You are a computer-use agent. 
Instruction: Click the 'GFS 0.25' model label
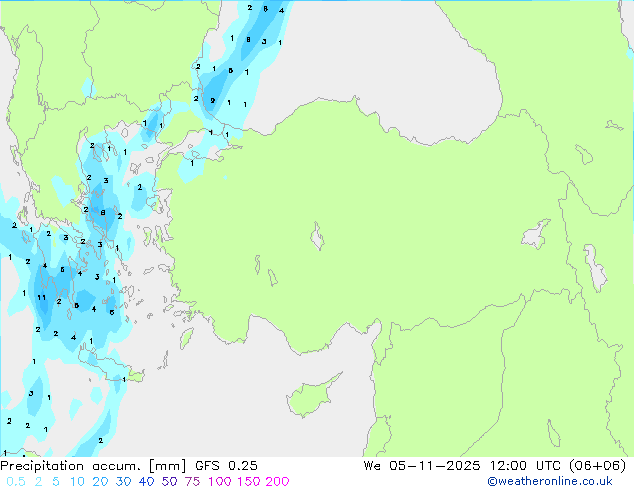pyautogui.click(x=226, y=466)
